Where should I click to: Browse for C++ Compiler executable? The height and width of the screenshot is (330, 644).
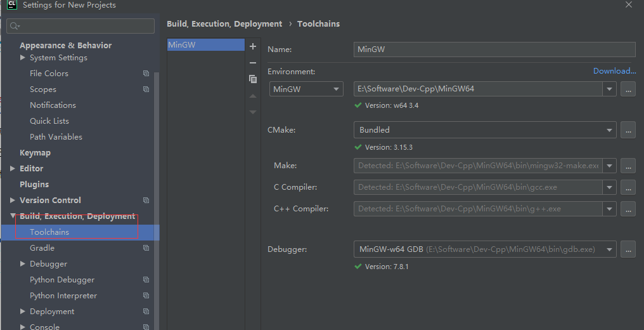pos(628,209)
